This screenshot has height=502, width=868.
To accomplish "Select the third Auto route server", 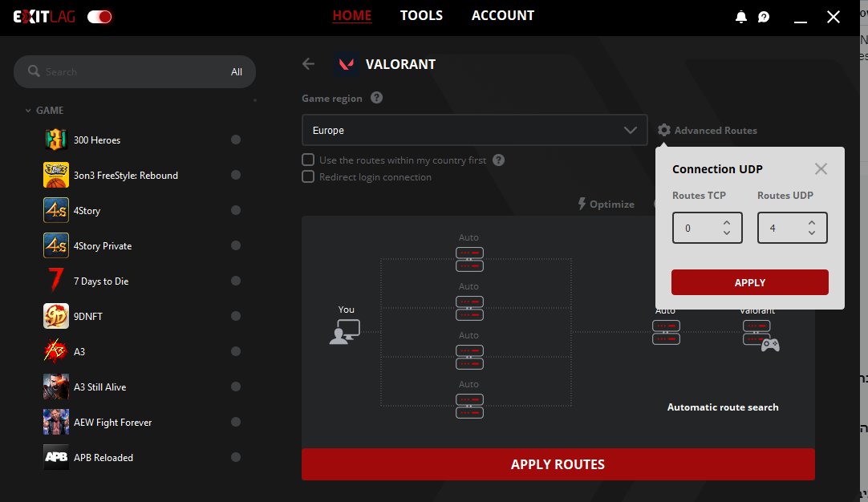I will tap(469, 357).
